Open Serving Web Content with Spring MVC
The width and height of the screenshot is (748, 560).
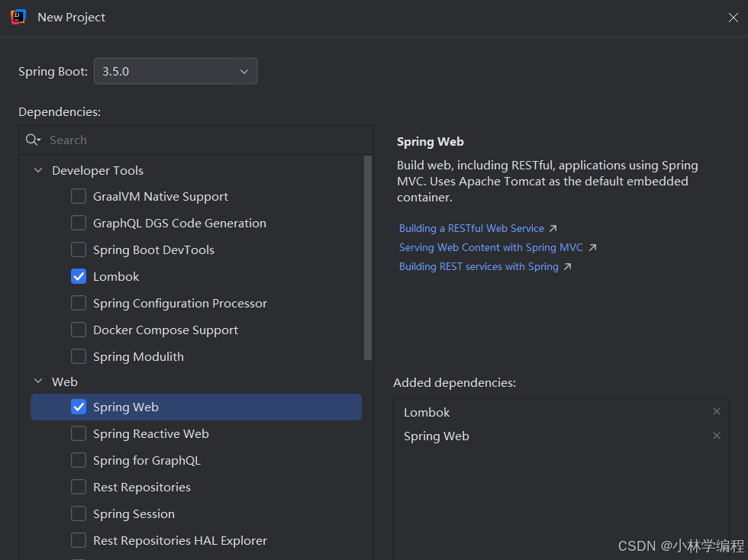(x=491, y=247)
